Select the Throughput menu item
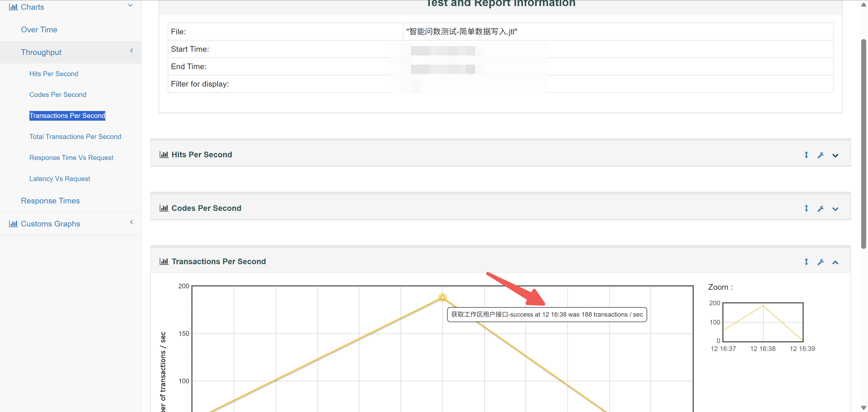868x412 pixels. (x=41, y=52)
